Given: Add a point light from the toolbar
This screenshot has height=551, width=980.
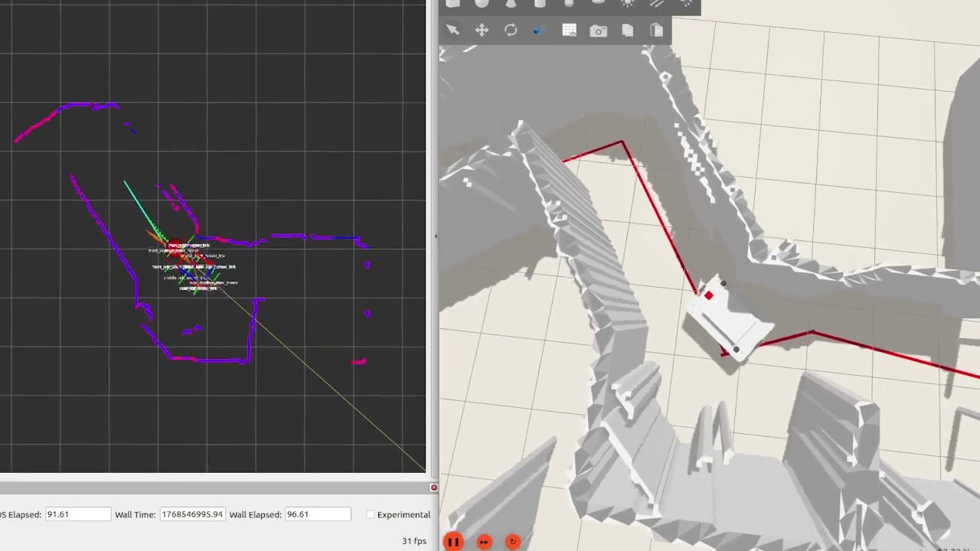Looking at the screenshot, I should (x=627, y=4).
